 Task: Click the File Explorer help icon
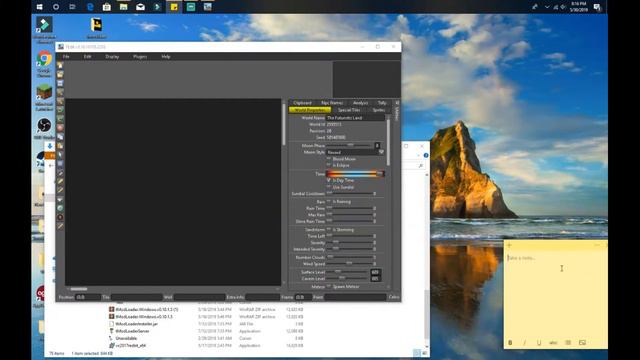tap(426, 156)
